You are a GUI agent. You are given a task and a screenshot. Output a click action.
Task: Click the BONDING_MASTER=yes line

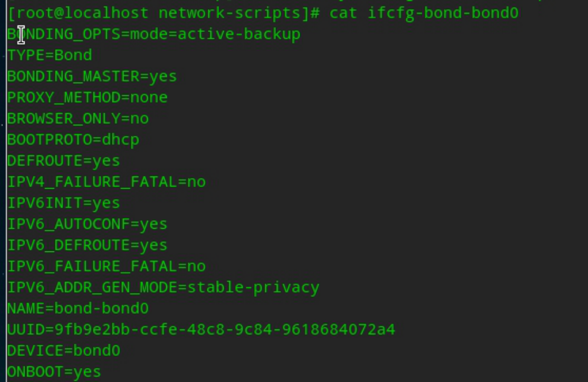pyautogui.click(x=92, y=76)
